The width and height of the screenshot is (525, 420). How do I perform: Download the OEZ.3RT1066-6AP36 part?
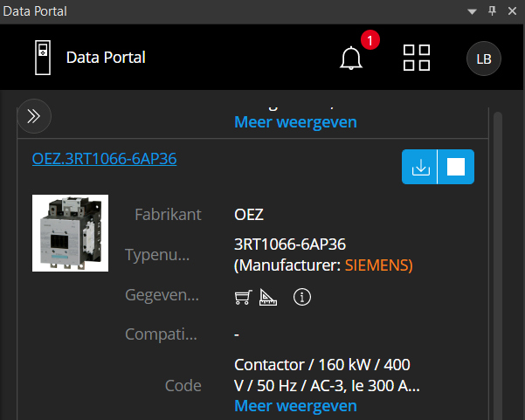(420, 167)
